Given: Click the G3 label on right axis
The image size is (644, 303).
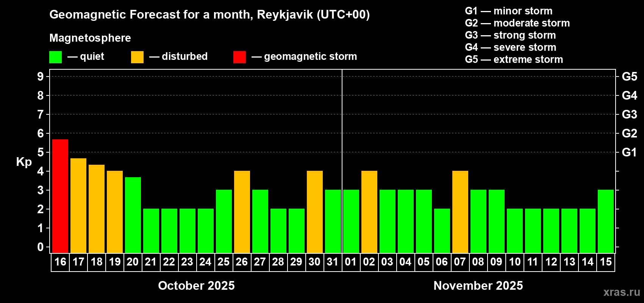Looking at the screenshot, I should 630,114.
